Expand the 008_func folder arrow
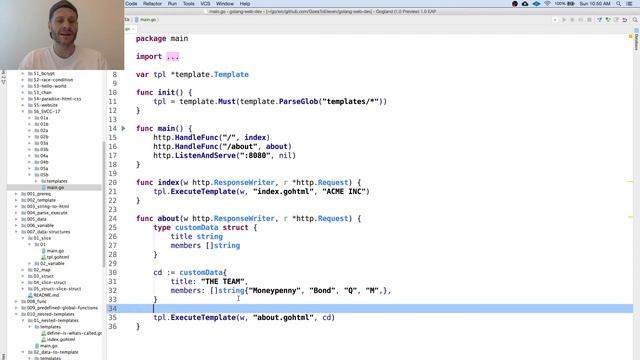Screen dimensions: 640x360 (17, 302)
